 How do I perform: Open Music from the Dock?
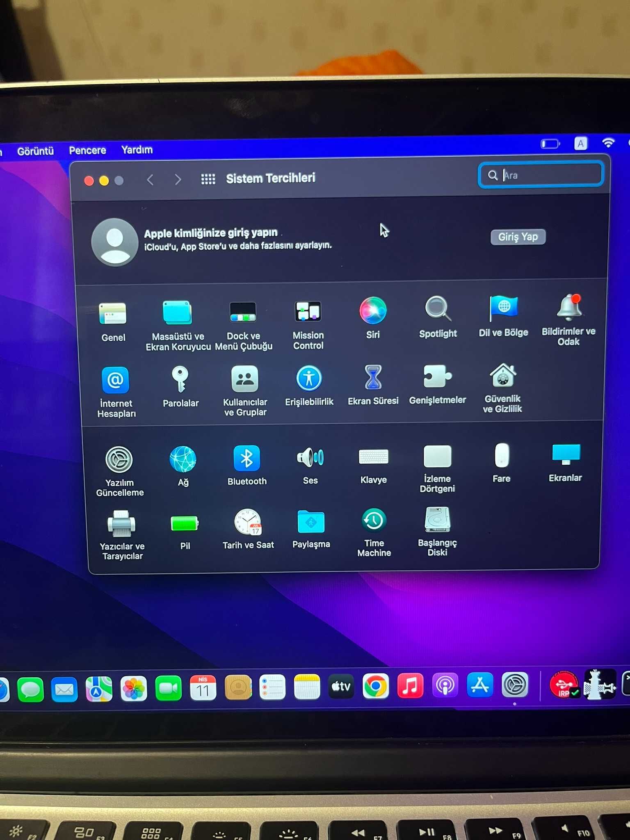tap(410, 685)
